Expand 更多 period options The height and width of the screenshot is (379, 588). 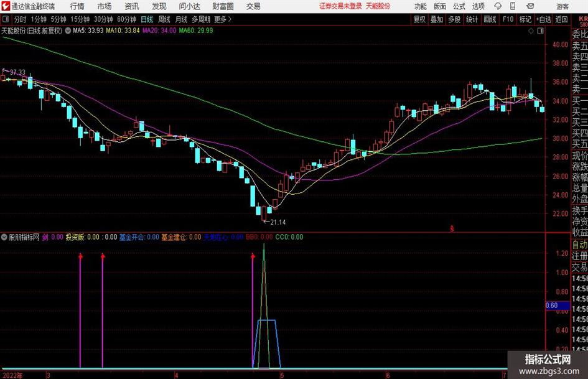[223, 19]
